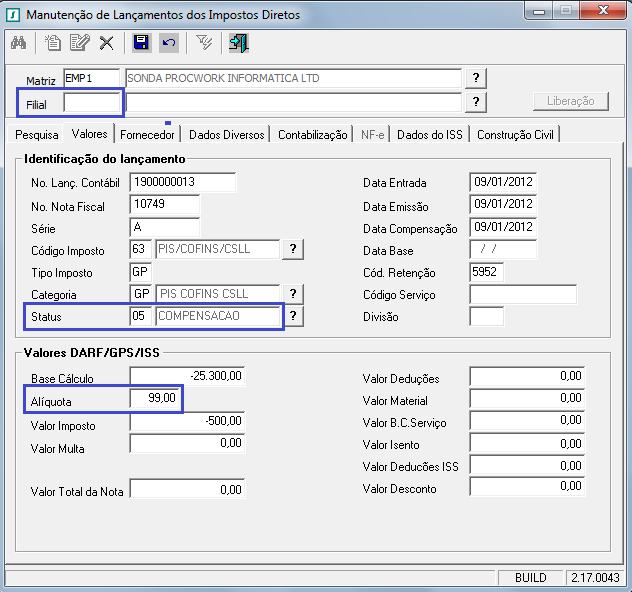Open lookup button next to Categoria

coord(292,293)
